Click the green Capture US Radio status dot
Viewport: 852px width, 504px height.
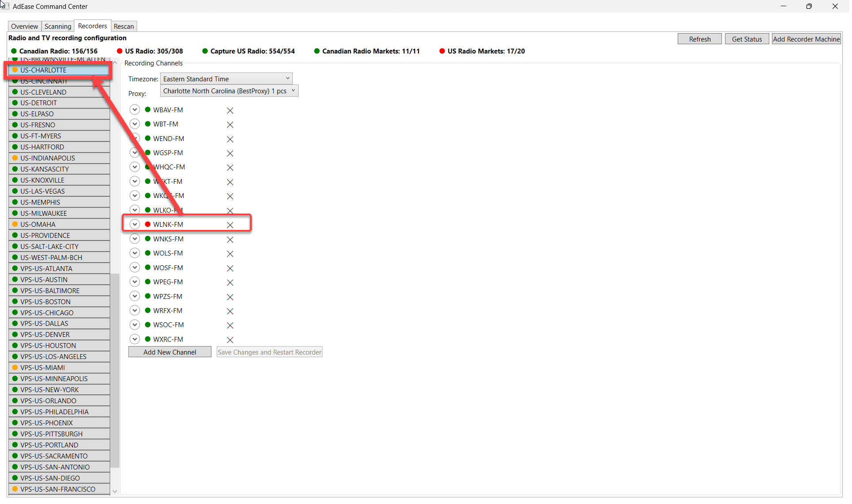(x=205, y=51)
